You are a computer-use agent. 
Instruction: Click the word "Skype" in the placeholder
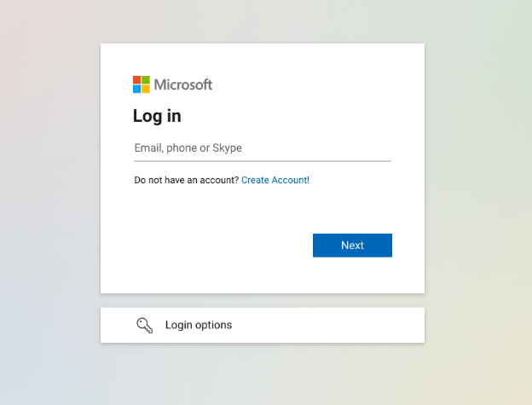[228, 148]
